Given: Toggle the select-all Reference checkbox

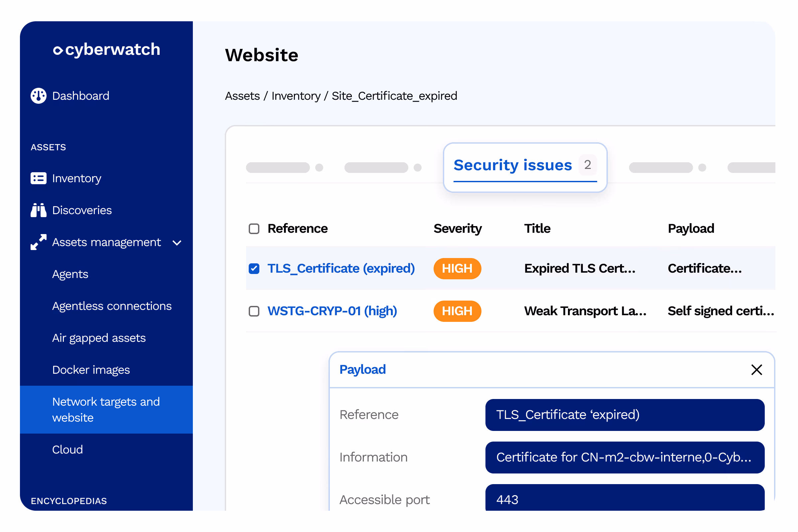Looking at the screenshot, I should [x=254, y=229].
